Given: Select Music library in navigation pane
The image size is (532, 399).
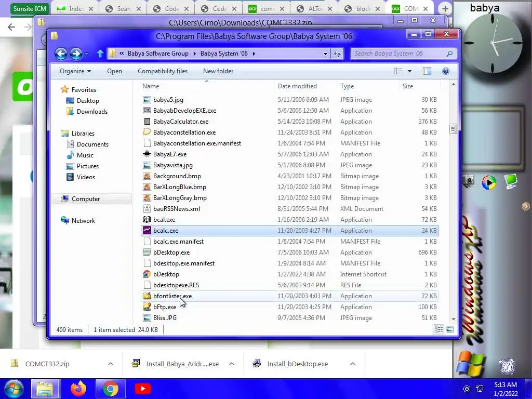Looking at the screenshot, I should (x=85, y=155).
